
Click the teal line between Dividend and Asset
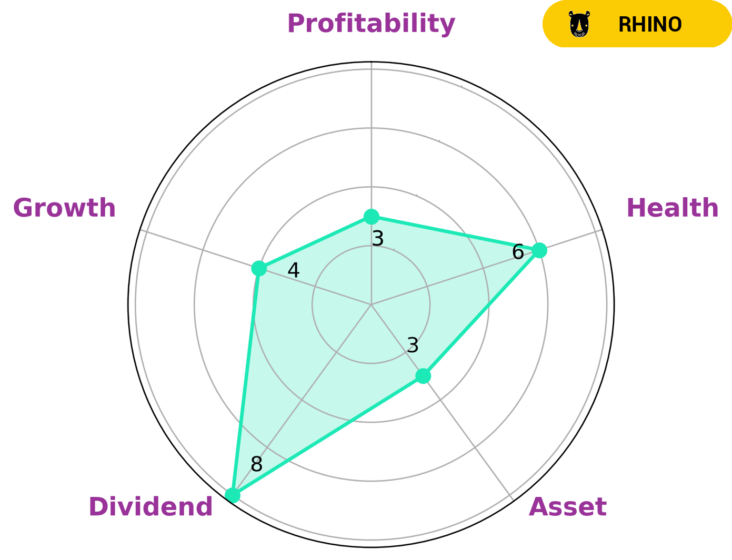pos(327,436)
